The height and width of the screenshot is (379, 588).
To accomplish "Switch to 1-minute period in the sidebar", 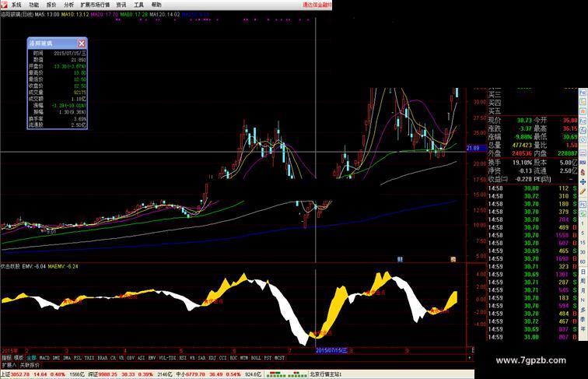I will [x=583, y=223].
